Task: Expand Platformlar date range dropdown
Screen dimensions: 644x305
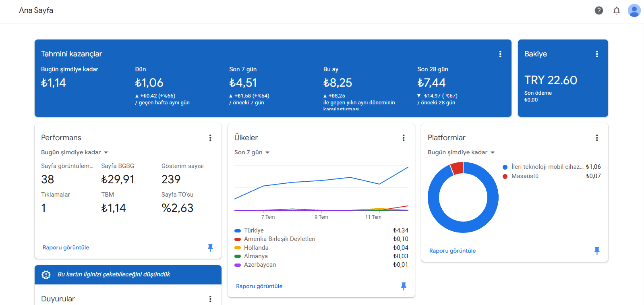Action: click(x=461, y=152)
